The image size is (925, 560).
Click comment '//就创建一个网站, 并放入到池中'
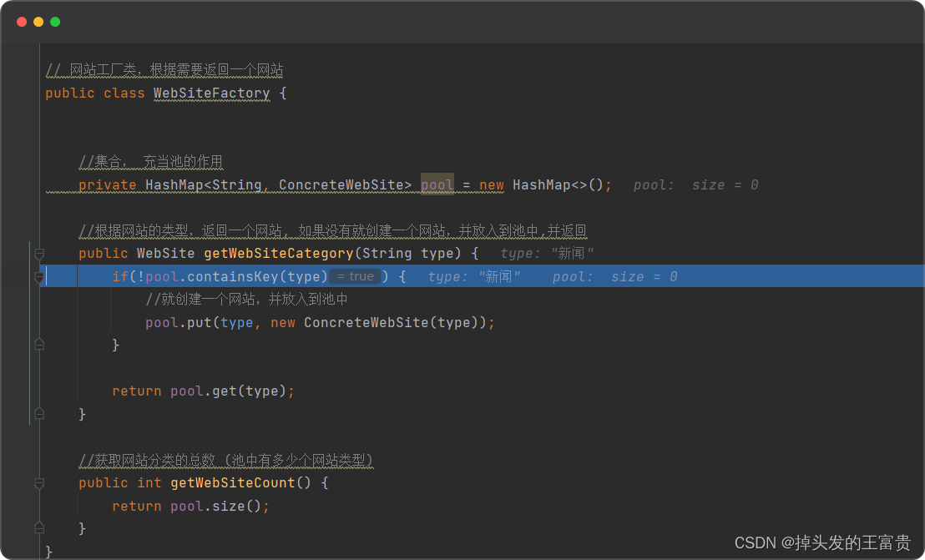coord(246,300)
